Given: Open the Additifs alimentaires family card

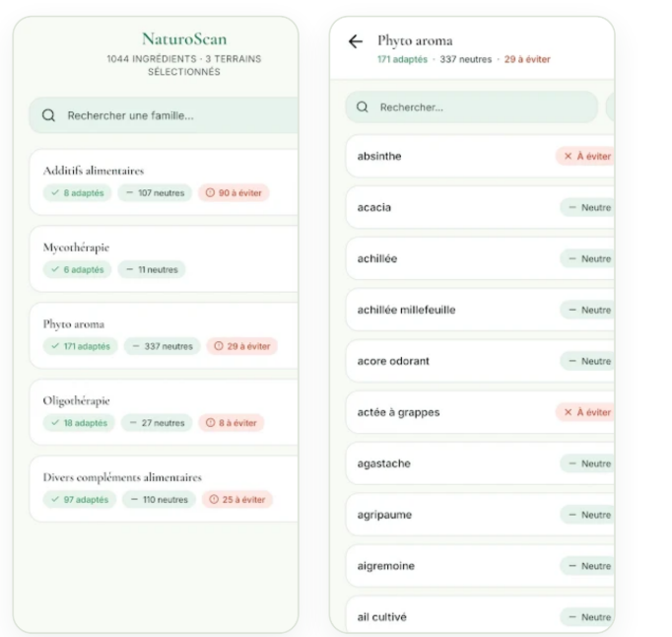Looking at the screenshot, I should [164, 181].
